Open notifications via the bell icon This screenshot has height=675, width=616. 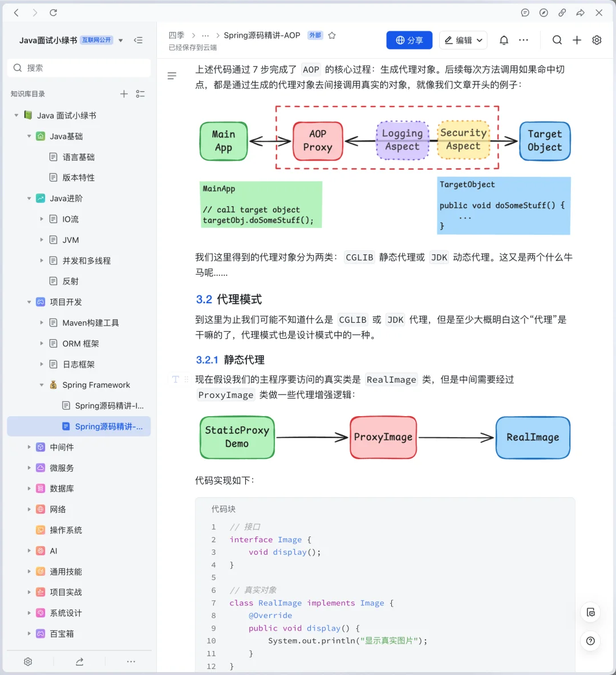504,40
